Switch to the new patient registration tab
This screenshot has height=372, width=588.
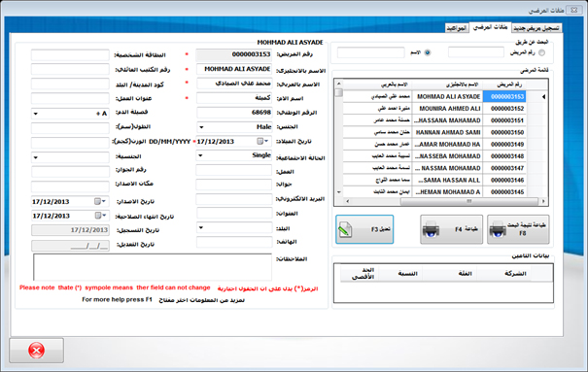coord(536,28)
